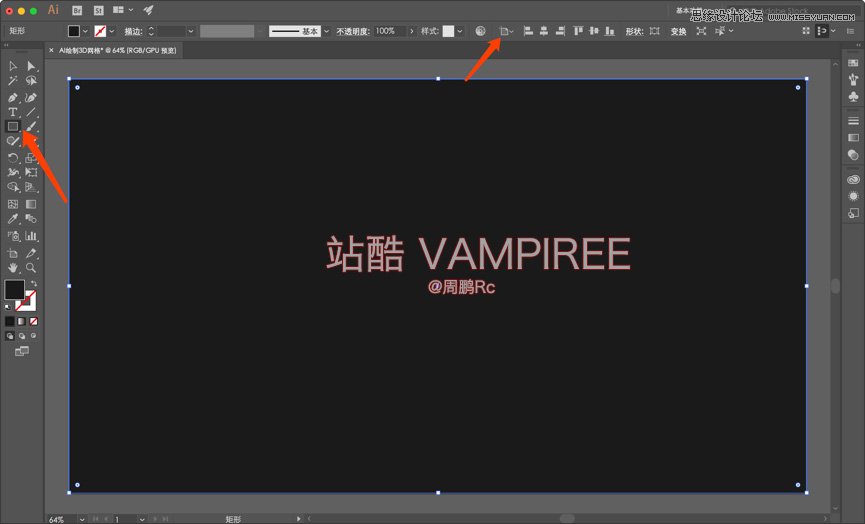
Task: Enable Draw Behind mode
Action: [x=22, y=336]
